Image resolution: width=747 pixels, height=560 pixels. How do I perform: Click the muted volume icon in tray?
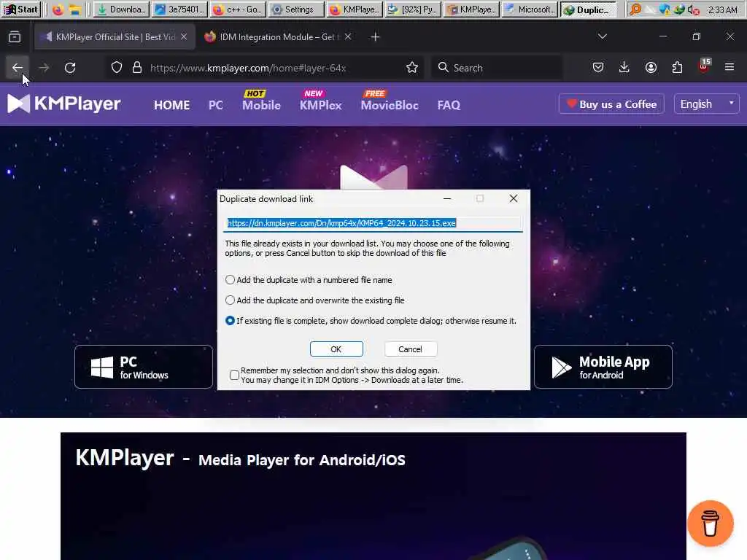coord(693,9)
